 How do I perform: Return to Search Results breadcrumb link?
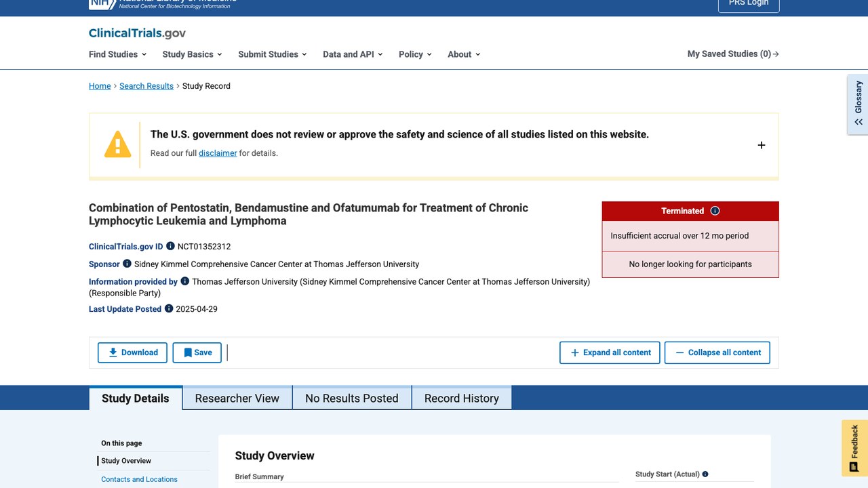(146, 86)
